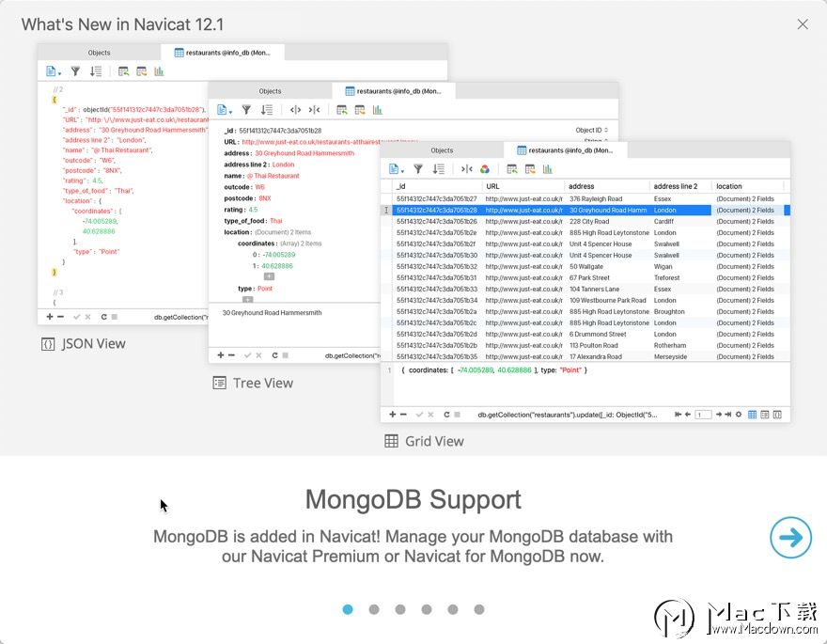Image resolution: width=827 pixels, height=644 pixels.
Task: Switch to tree layout in Grid View footer
Action: [765, 415]
